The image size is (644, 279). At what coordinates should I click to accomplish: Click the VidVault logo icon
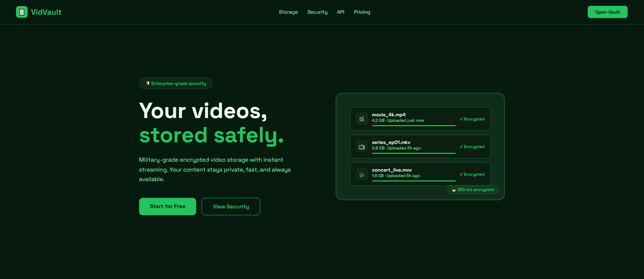click(22, 12)
